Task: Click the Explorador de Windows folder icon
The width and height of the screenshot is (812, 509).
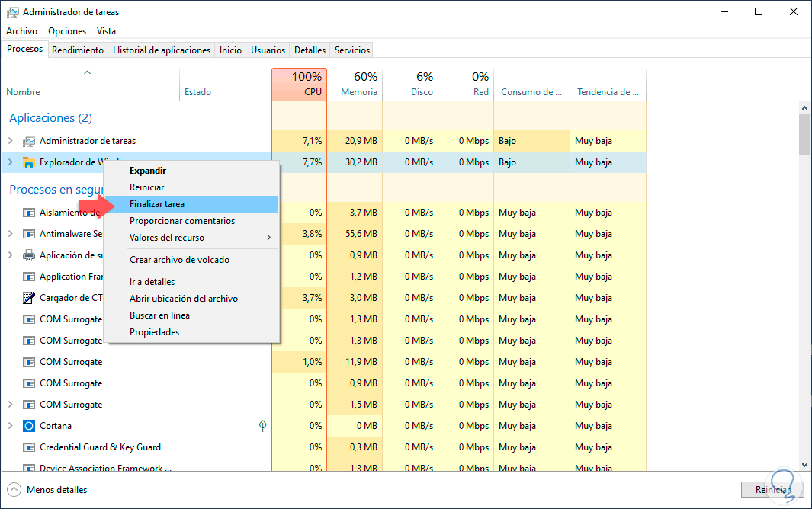Action: point(29,162)
